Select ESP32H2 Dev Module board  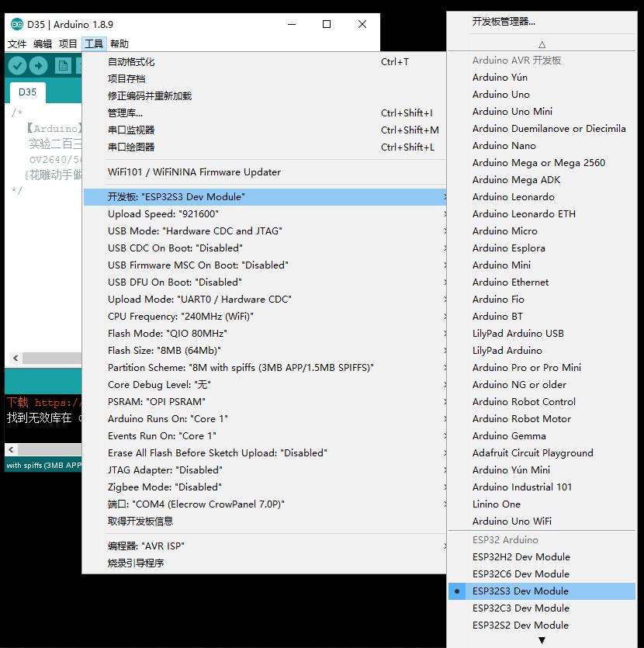pos(542,557)
